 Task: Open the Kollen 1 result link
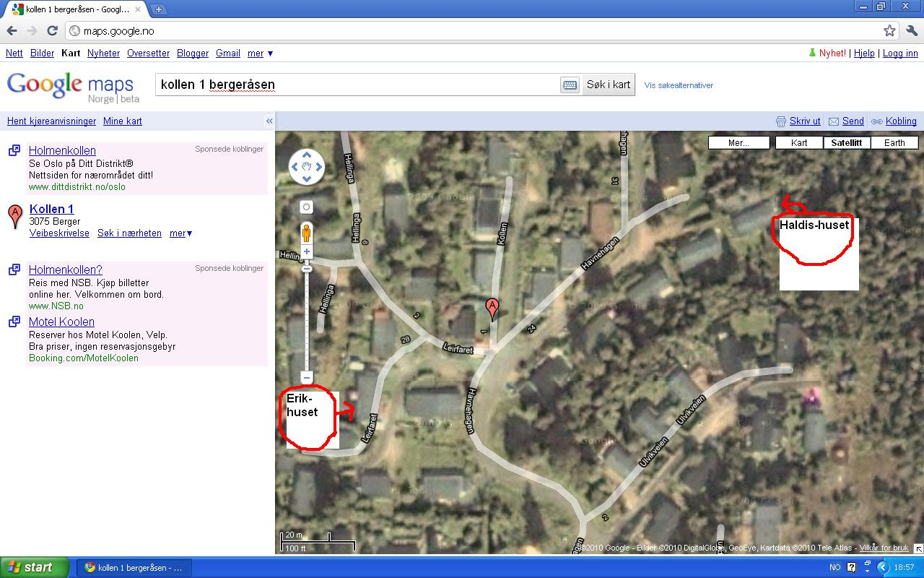51,210
